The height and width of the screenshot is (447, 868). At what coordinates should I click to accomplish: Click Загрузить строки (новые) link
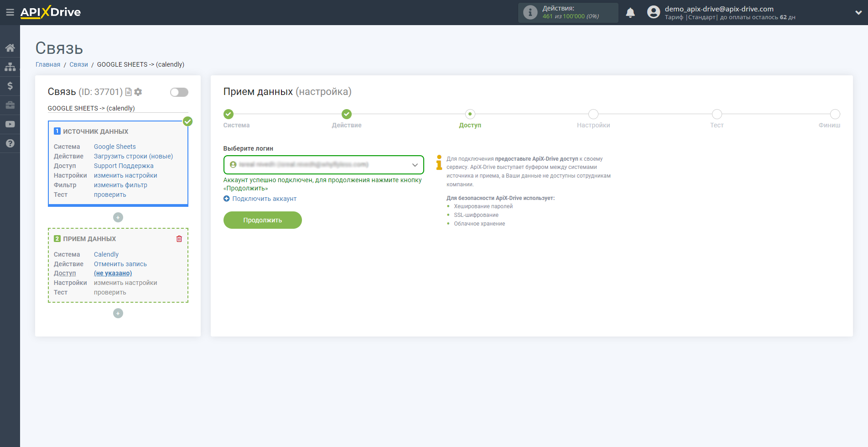click(x=133, y=156)
